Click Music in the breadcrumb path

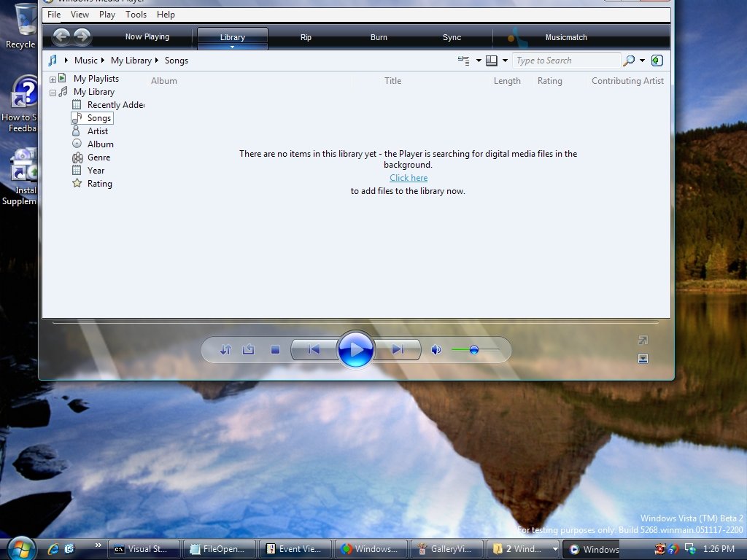point(86,60)
